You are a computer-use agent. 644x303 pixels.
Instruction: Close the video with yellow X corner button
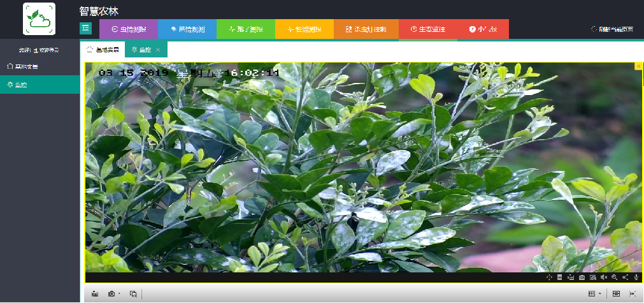[x=638, y=66]
